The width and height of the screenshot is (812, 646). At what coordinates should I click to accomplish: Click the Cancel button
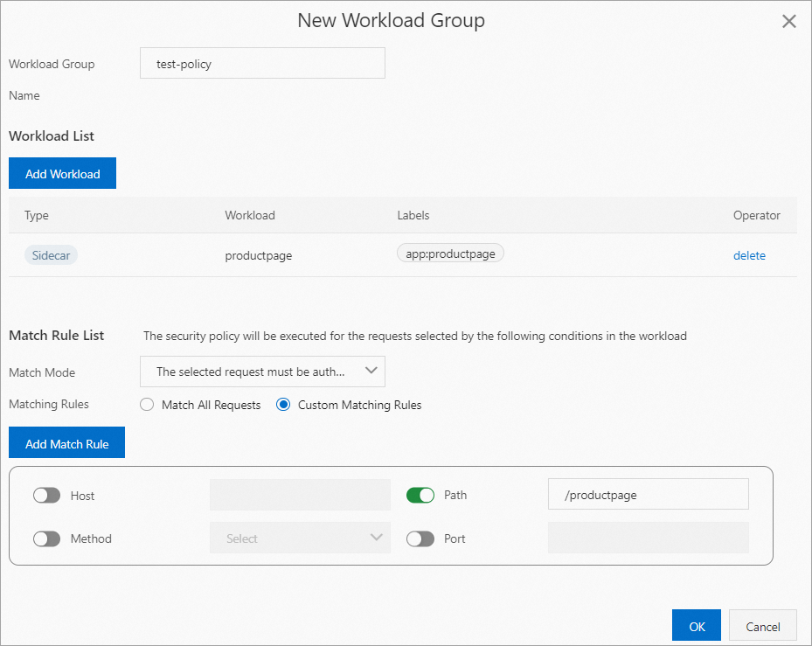click(x=762, y=626)
